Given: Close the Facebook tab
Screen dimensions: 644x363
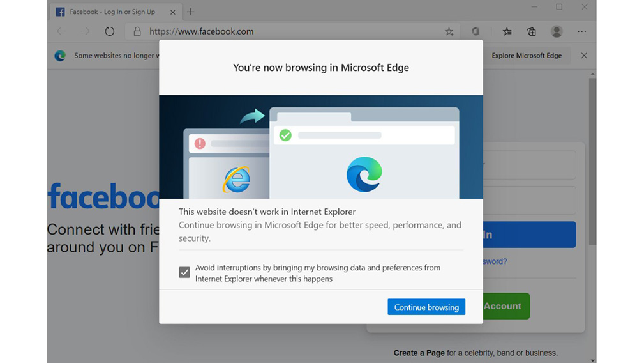Looking at the screenshot, I should pyautogui.click(x=173, y=12).
